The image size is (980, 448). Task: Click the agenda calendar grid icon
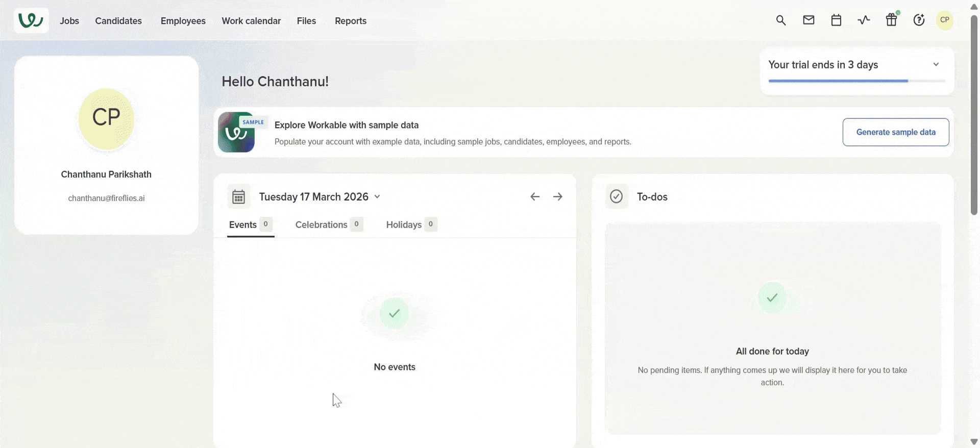[x=238, y=196]
